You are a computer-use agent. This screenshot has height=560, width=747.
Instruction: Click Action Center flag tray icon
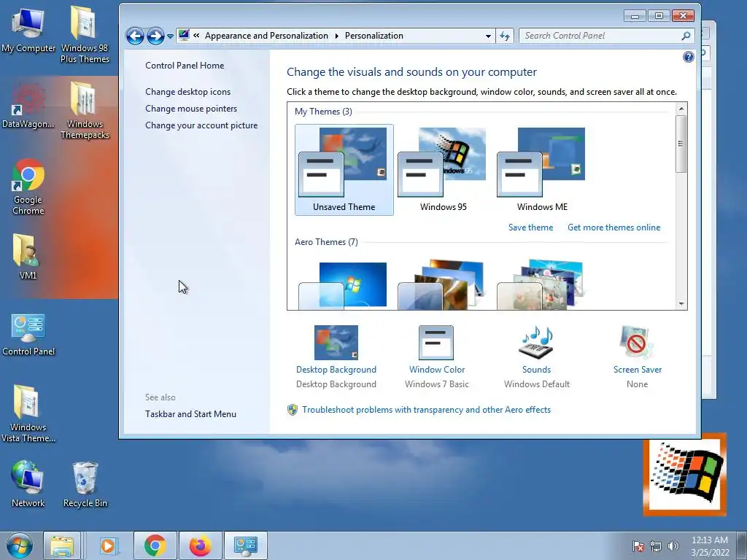tap(638, 546)
